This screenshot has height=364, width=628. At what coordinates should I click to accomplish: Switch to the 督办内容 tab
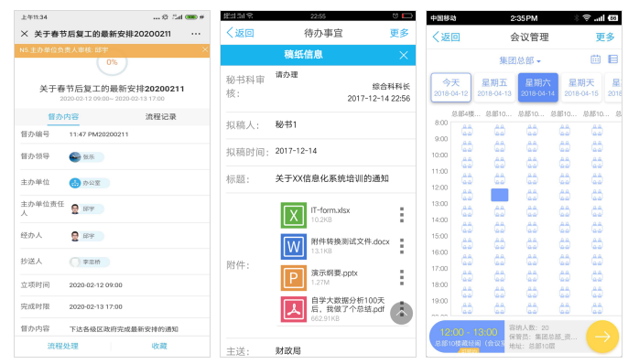point(63,117)
